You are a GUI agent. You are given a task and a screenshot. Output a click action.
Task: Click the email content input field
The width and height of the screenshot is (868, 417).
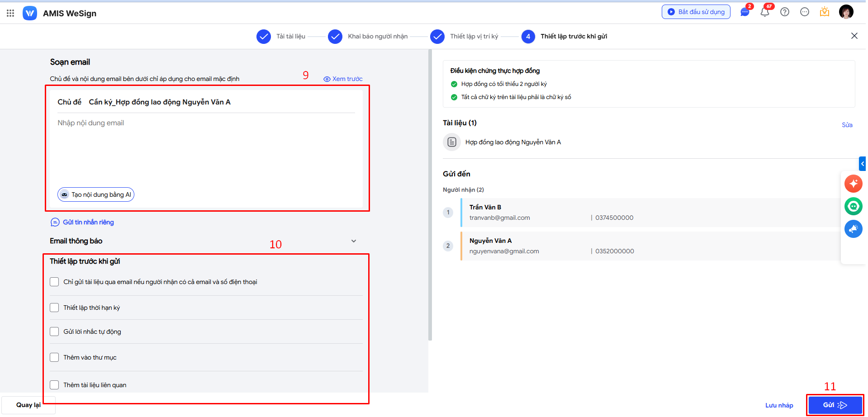coord(206,149)
